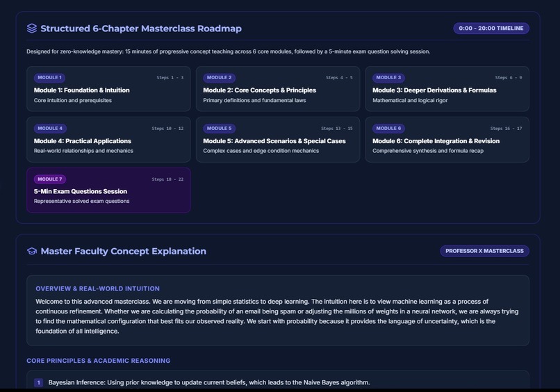Click the Steps 16 - 17 label
560x392 pixels.
point(506,129)
